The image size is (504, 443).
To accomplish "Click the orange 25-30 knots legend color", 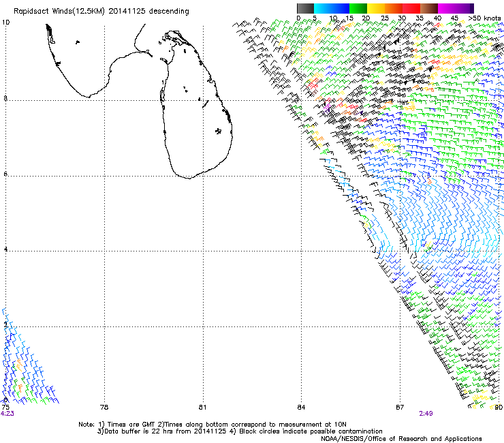I will [394, 8].
